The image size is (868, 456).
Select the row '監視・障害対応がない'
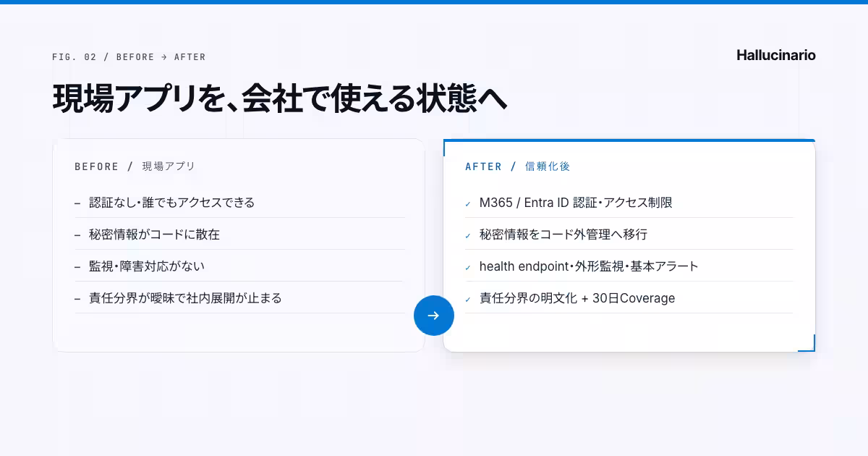point(239,266)
